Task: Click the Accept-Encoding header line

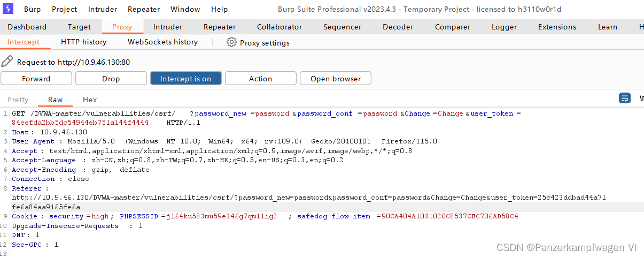Action: [x=81, y=170]
